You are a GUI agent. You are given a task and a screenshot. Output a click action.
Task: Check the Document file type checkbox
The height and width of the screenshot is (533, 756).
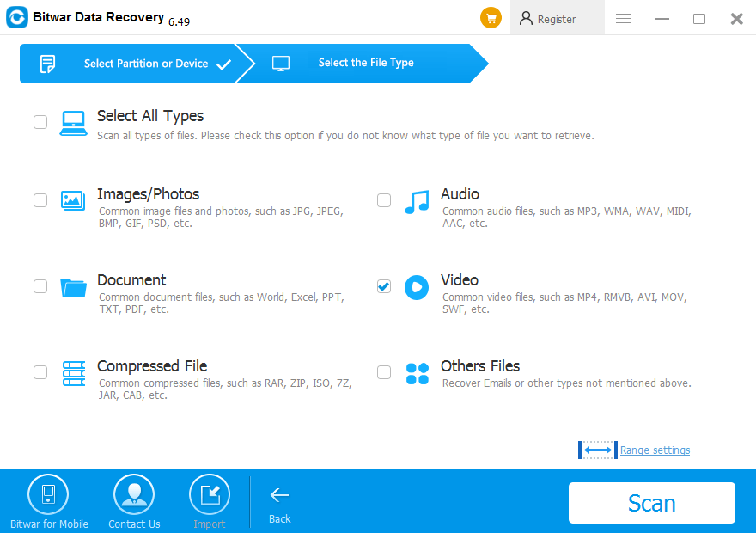tap(40, 286)
